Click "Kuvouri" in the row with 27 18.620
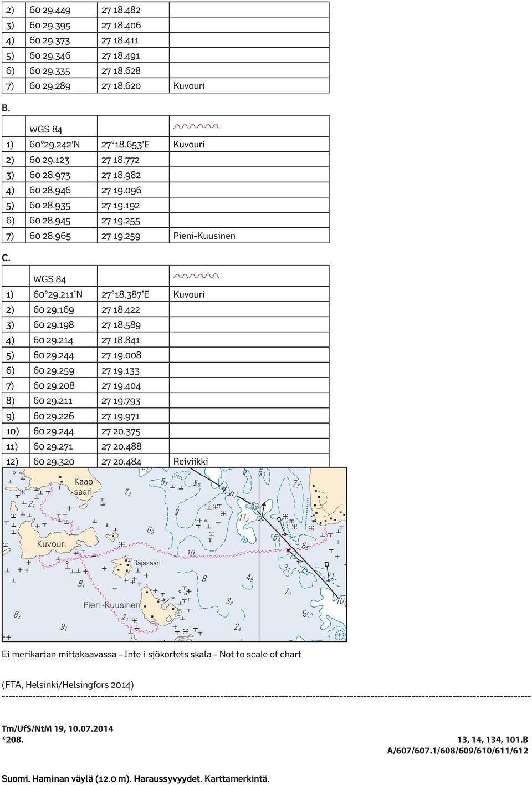The width and height of the screenshot is (532, 785). tap(189, 86)
